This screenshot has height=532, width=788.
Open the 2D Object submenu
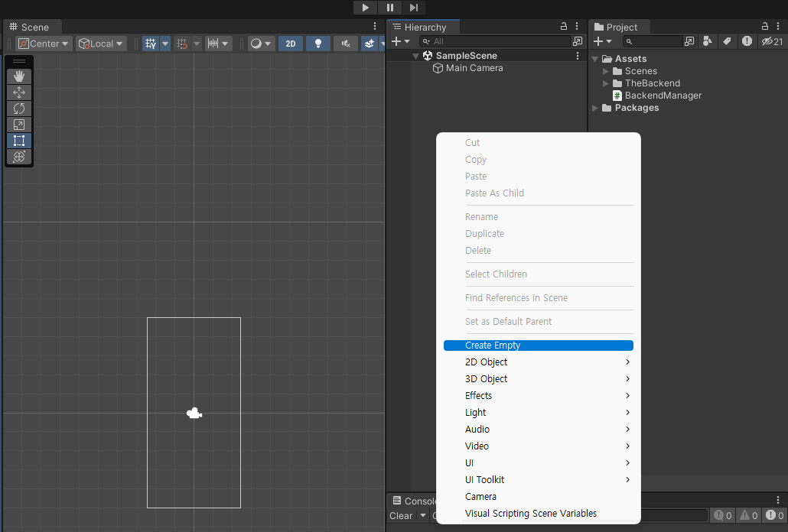[539, 362]
